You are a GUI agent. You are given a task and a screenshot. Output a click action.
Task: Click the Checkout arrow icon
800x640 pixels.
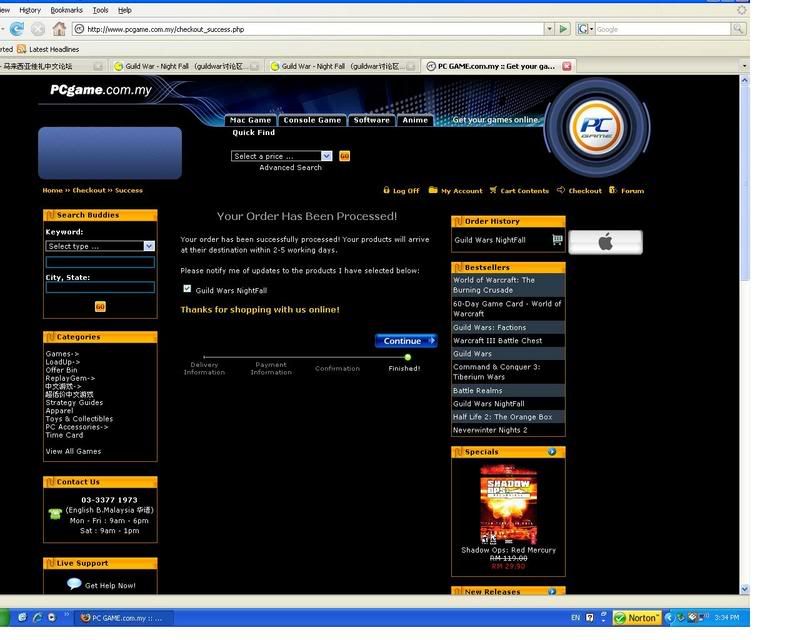[561, 190]
